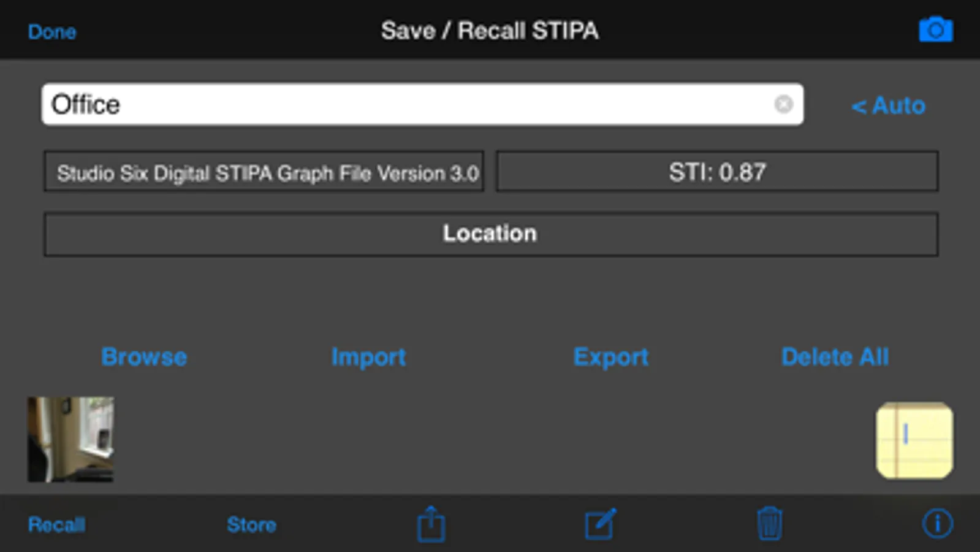Tap the STI: 0.87 result box
The height and width of the screenshot is (552, 980).
717,172
